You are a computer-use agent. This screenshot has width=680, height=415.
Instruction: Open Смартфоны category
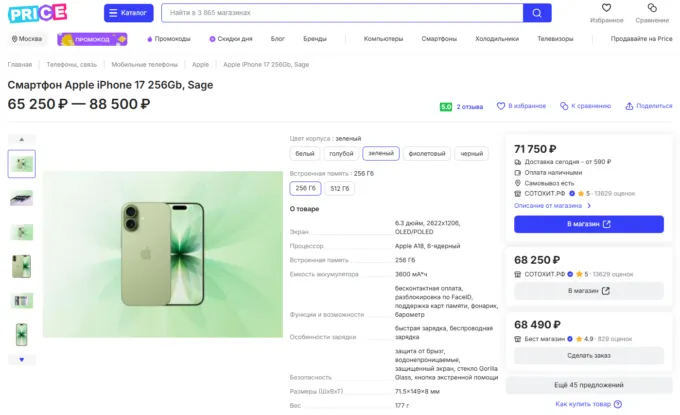tap(439, 39)
